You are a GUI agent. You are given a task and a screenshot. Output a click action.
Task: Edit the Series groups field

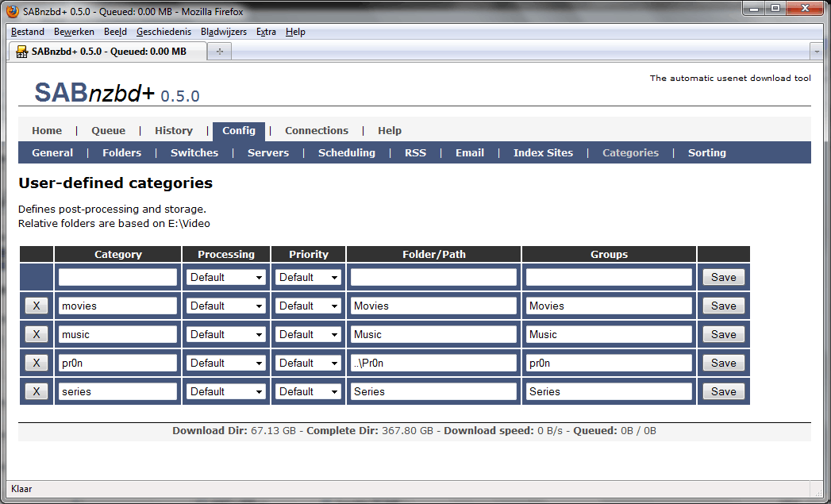[x=609, y=391]
